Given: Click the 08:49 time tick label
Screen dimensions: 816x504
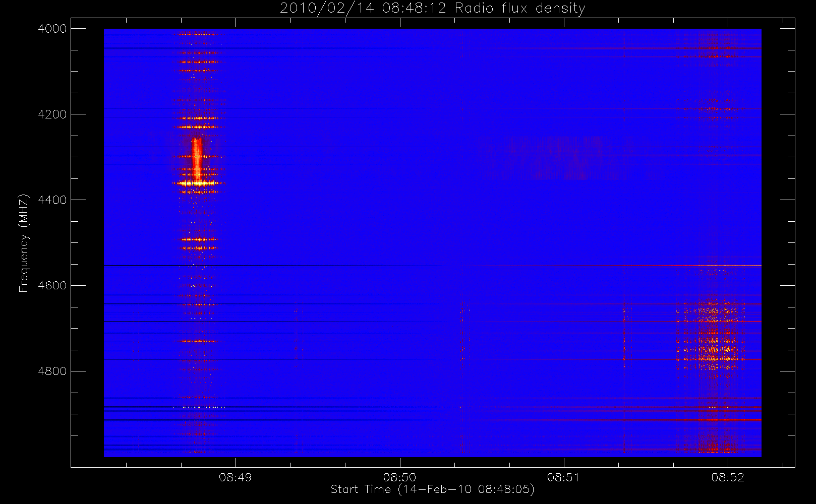Looking at the screenshot, I should point(235,477).
